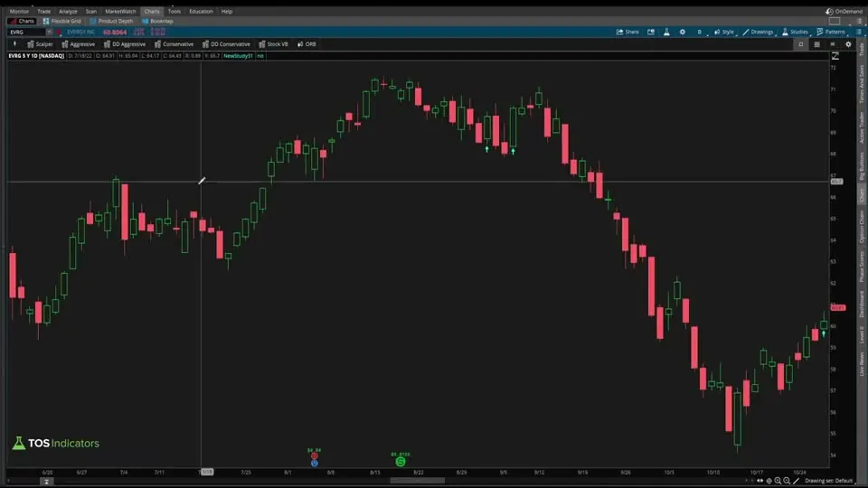Select the drawing line tool icon
The height and width of the screenshot is (488, 868).
796,481
